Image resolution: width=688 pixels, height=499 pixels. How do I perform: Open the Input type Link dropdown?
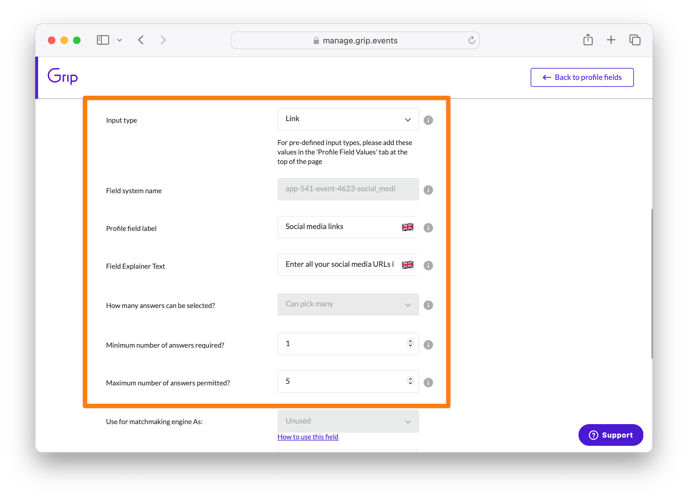(348, 119)
